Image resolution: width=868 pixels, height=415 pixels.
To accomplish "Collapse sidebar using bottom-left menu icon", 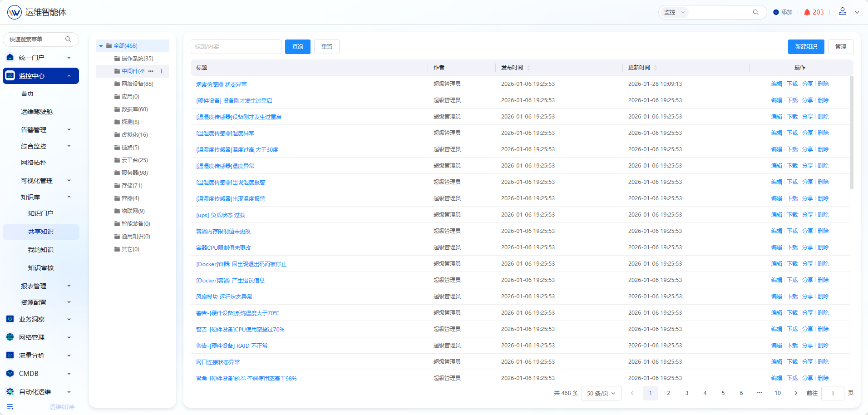I will pos(10,406).
